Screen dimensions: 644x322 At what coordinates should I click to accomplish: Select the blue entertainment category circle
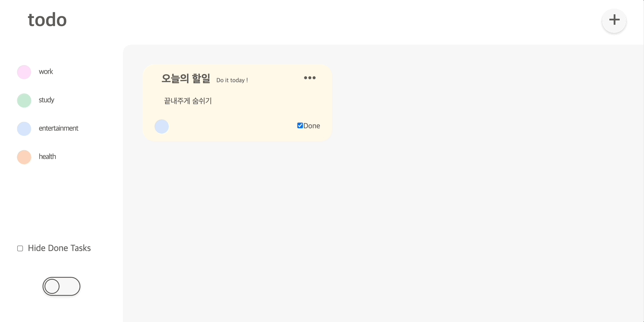tap(24, 129)
